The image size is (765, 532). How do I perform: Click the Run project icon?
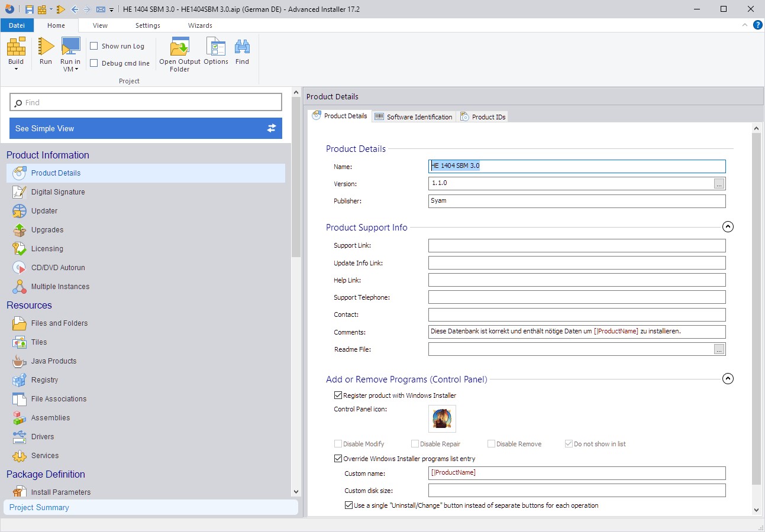point(46,47)
